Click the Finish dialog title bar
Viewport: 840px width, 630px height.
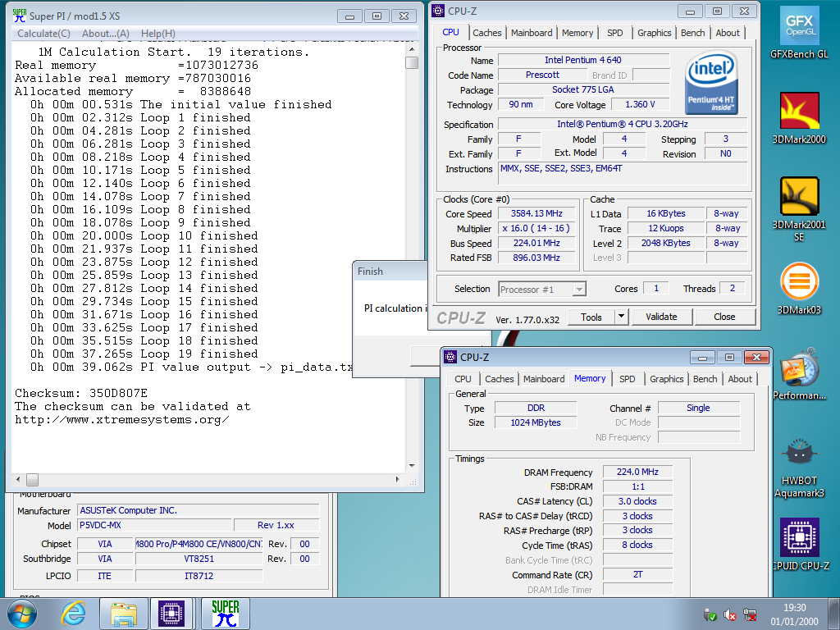coord(390,271)
